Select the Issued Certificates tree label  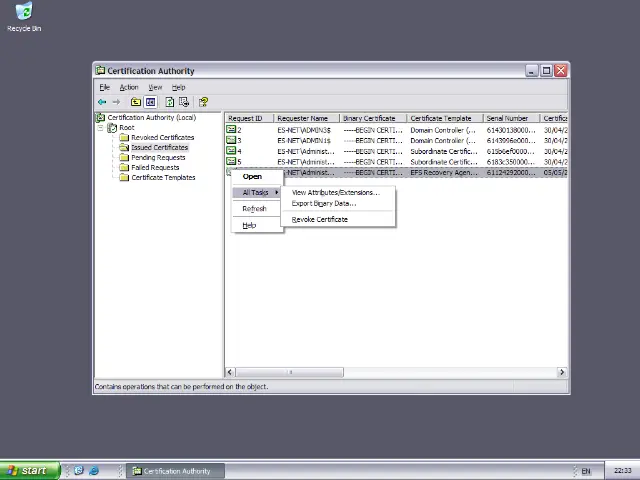tap(160, 147)
